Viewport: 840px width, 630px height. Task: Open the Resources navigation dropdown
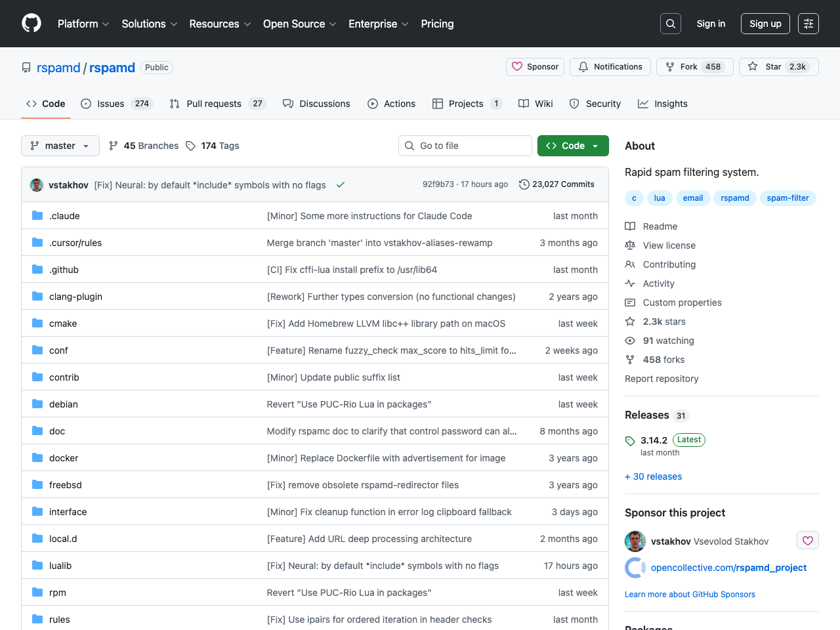coord(219,24)
